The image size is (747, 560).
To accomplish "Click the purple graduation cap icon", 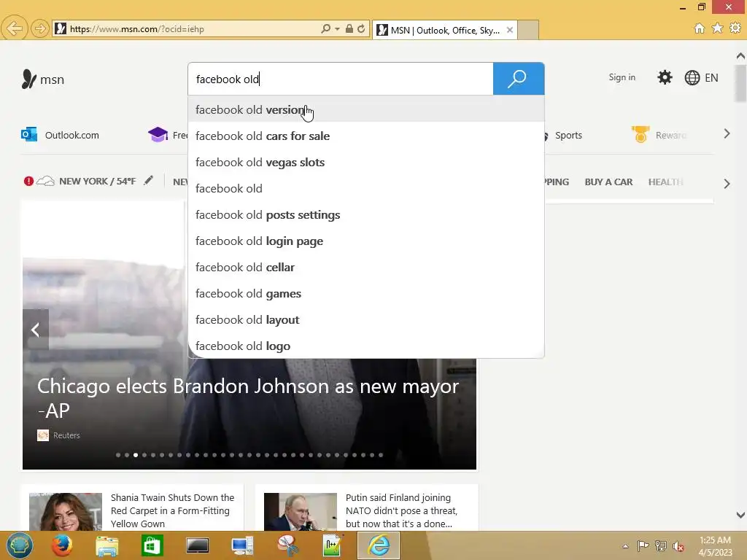I will click(158, 135).
